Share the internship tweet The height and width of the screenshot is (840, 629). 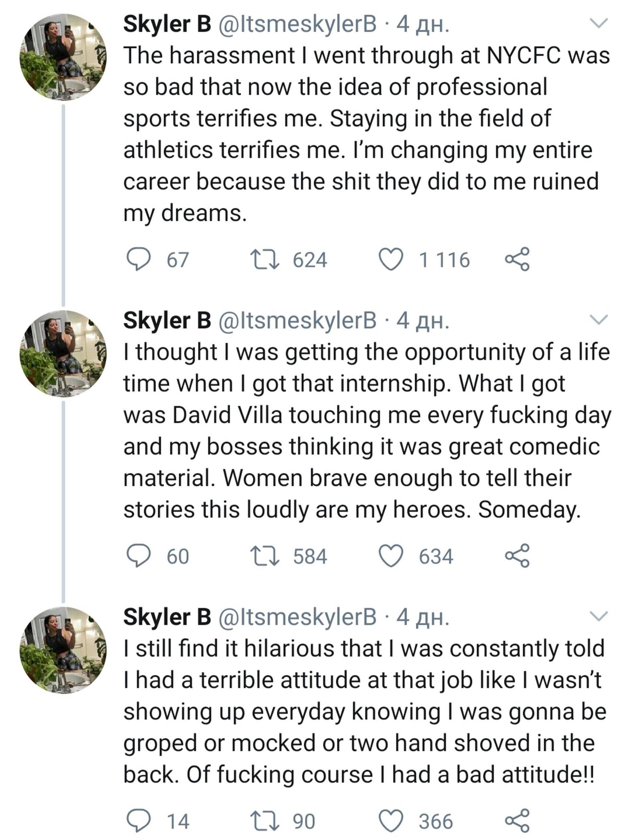(517, 556)
